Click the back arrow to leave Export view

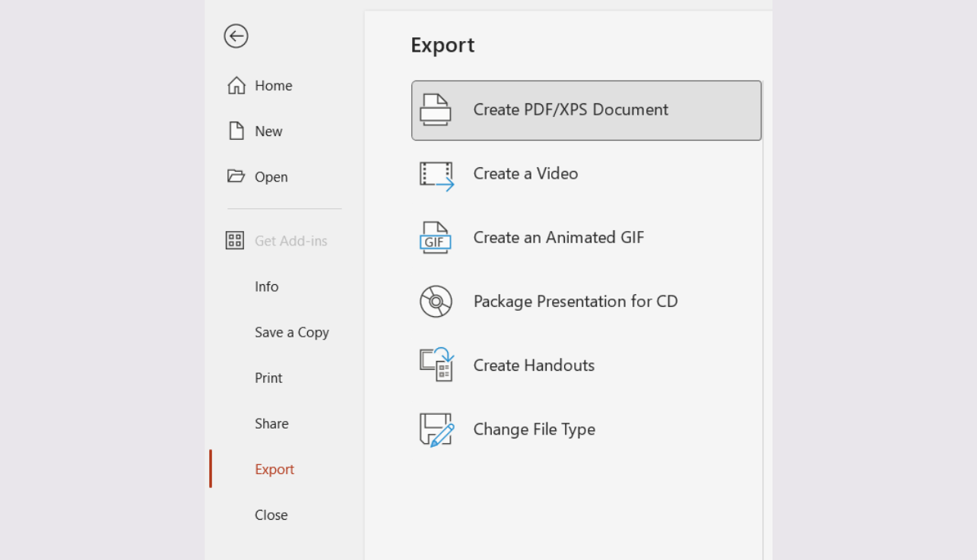pyautogui.click(x=236, y=36)
